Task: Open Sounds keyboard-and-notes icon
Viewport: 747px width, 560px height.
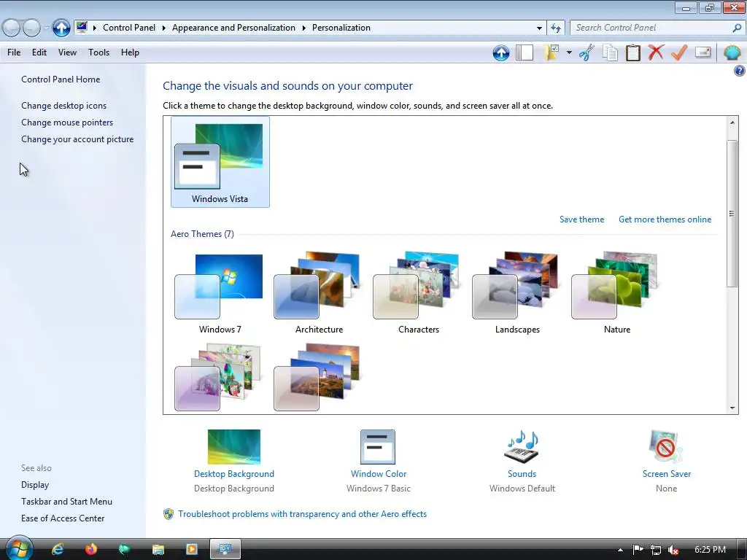Action: click(x=522, y=447)
